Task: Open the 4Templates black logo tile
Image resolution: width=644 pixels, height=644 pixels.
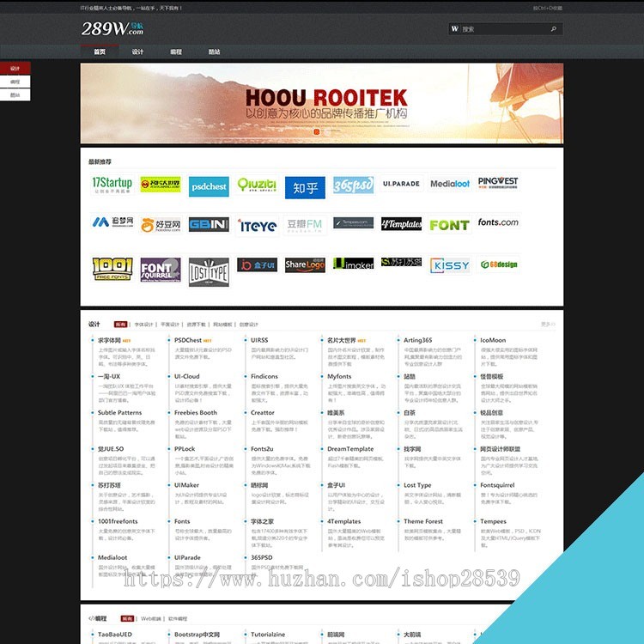Action: (x=401, y=224)
